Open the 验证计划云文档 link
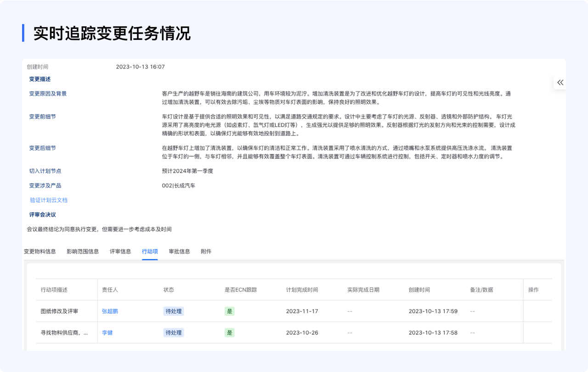 click(49, 200)
